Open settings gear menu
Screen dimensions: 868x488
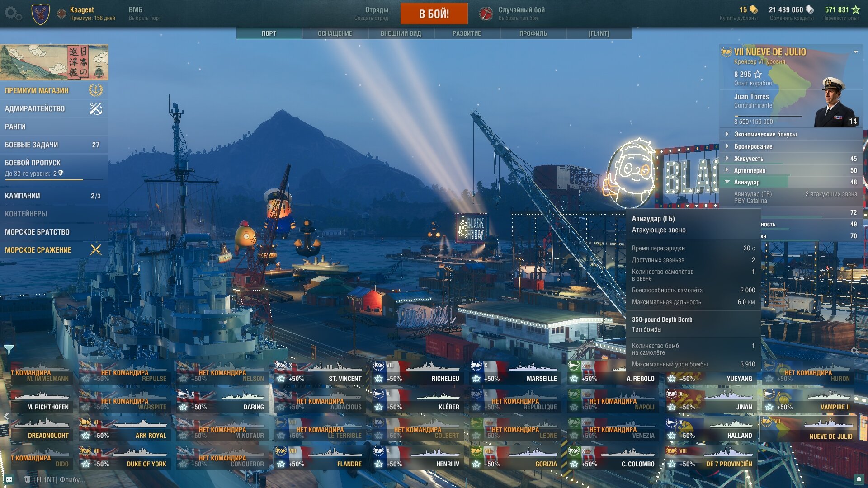tap(13, 14)
